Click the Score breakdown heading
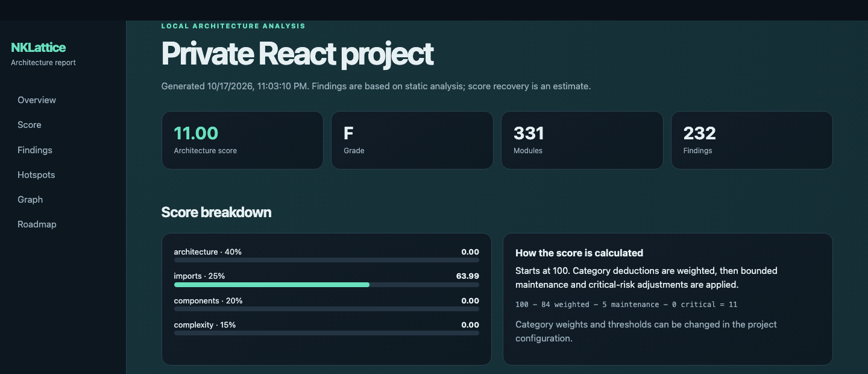The height and width of the screenshot is (374, 868). tap(216, 212)
